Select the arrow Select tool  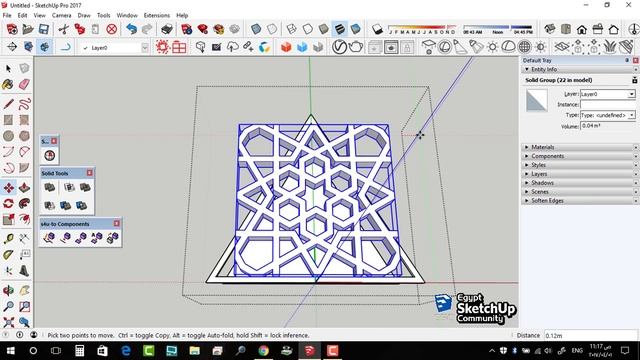click(x=8, y=69)
